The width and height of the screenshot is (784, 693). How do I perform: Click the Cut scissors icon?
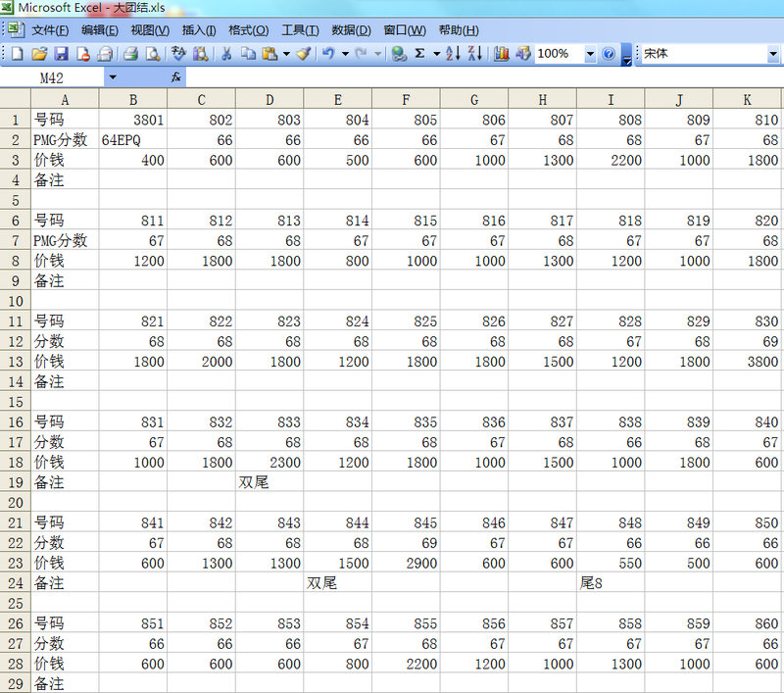coord(226,54)
